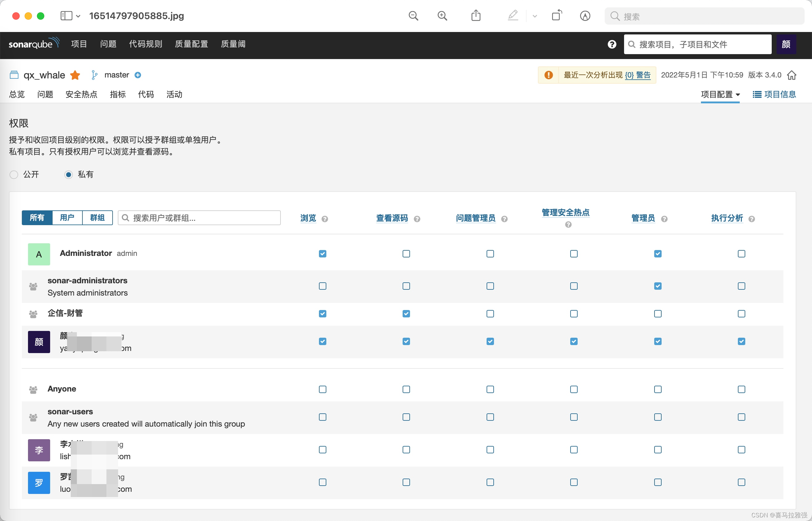The image size is (812, 521).
Task: Click the Administrator green A avatar
Action: point(39,254)
